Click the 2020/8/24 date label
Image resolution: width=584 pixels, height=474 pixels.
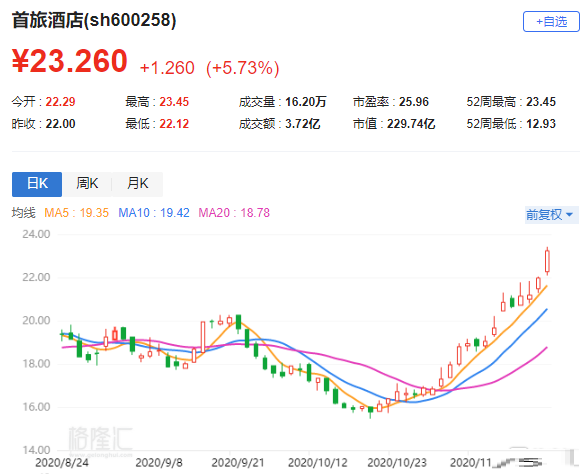click(x=62, y=463)
